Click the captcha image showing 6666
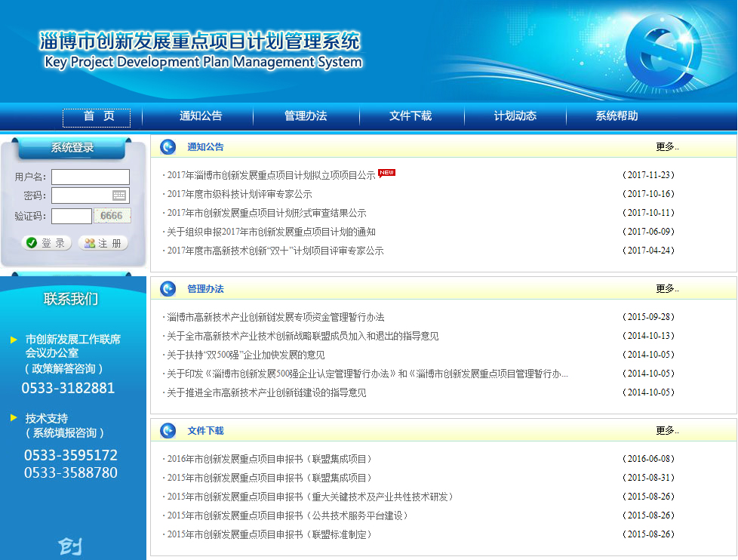The image size is (738, 560). coord(112,216)
